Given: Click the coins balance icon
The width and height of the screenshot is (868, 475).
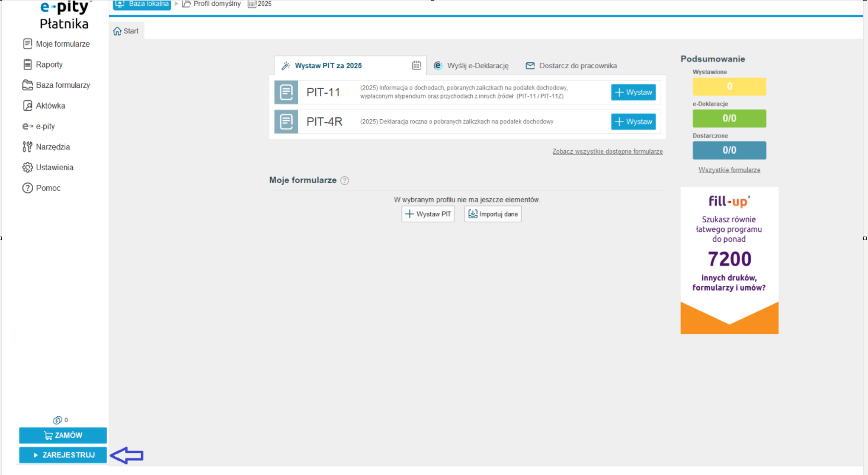Looking at the screenshot, I should (x=57, y=420).
